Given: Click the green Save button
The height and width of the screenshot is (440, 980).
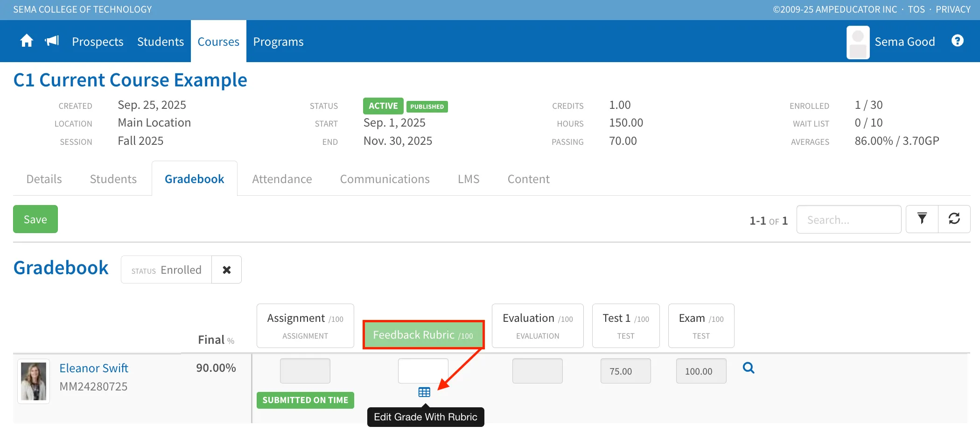Looking at the screenshot, I should [35, 219].
